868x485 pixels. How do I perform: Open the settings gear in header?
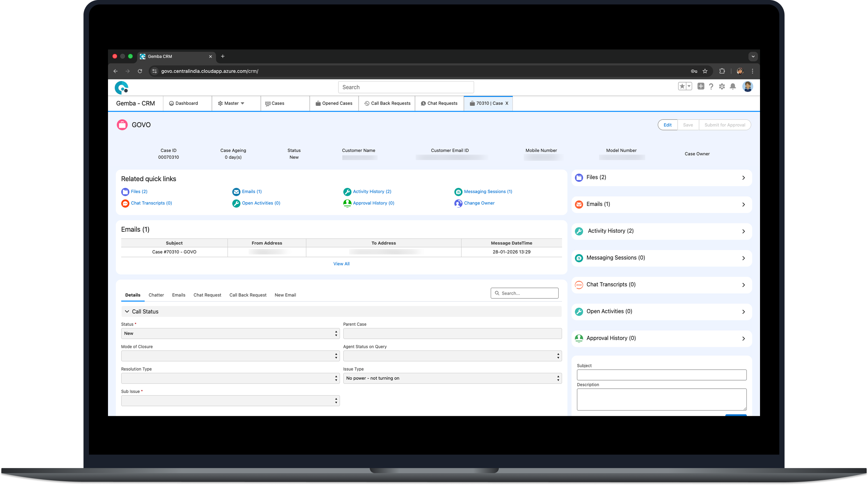coord(722,87)
